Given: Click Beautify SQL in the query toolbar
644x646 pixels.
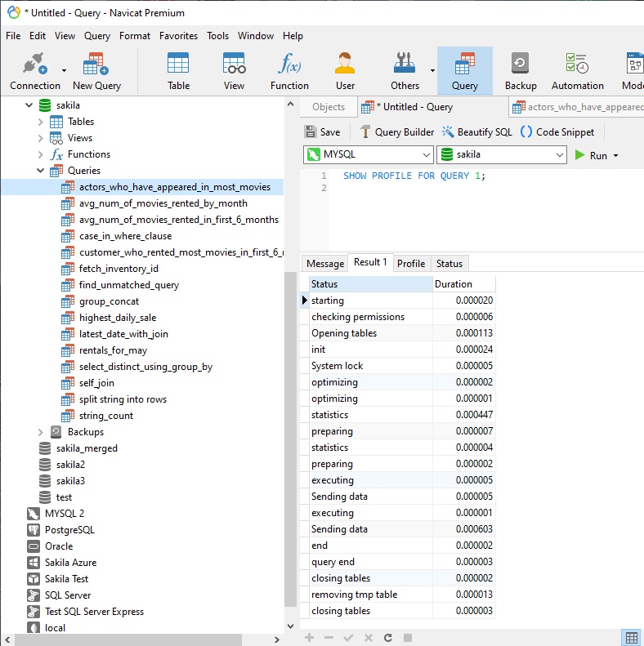Looking at the screenshot, I should click(476, 132).
